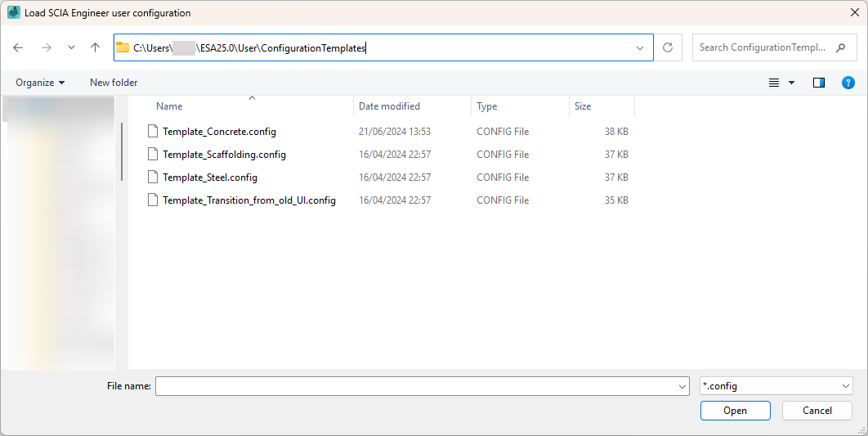The height and width of the screenshot is (436, 868).
Task: Click CONFIG File type of Template_Steel row
Action: [x=503, y=178]
